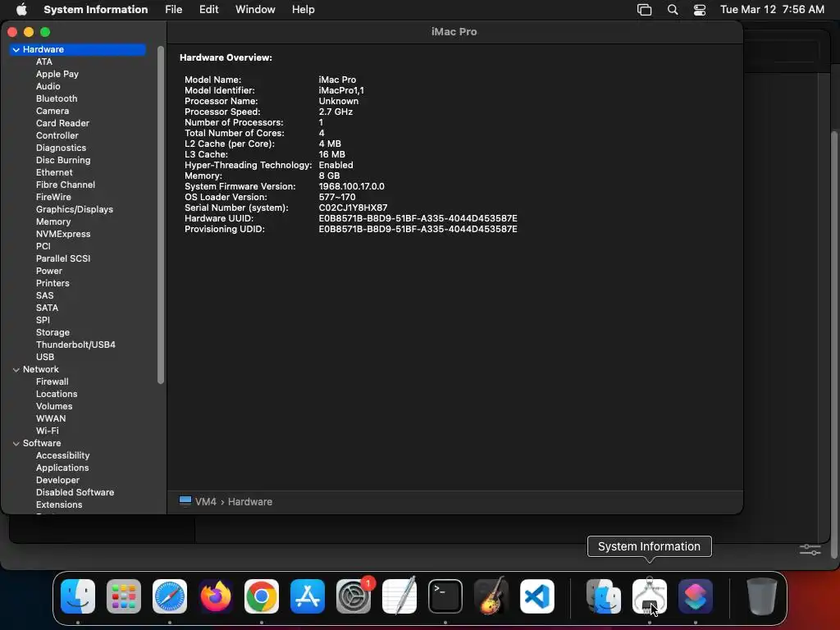Click System Firmware Version value 1968.100.17.0.0
The width and height of the screenshot is (840, 630).
pos(351,186)
